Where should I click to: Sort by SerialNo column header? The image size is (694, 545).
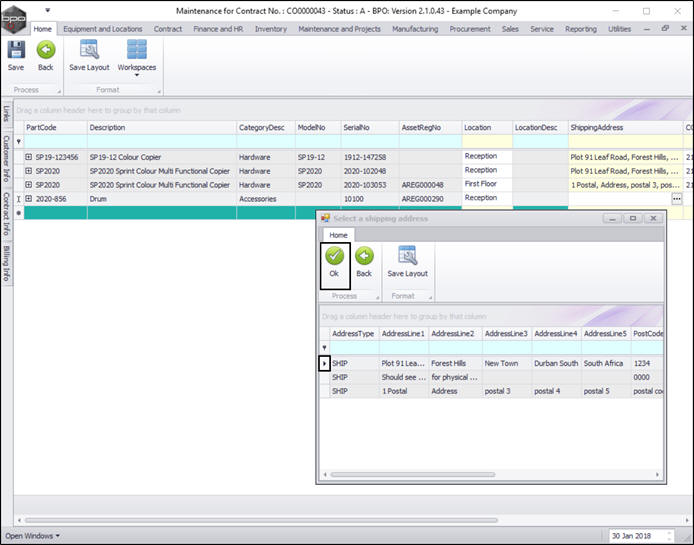(x=370, y=128)
